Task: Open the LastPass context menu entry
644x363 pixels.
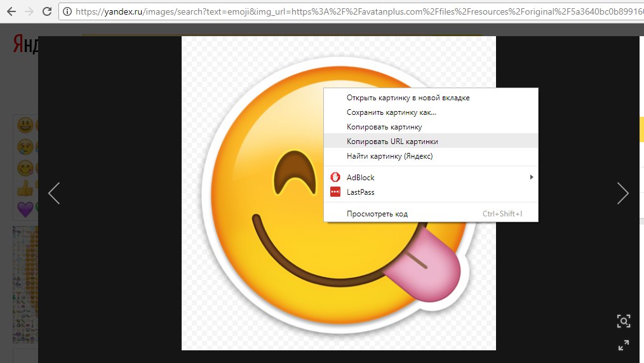Action: coord(431,192)
